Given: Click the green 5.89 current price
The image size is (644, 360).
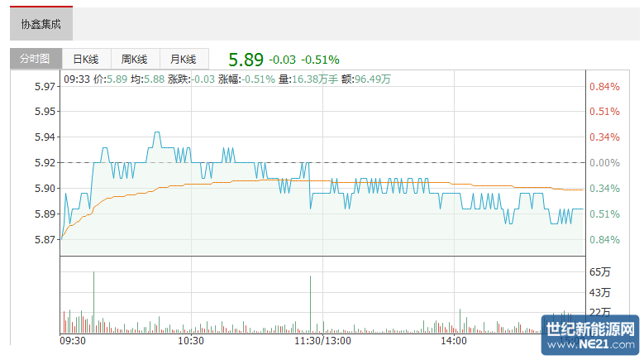Looking at the screenshot, I should (x=246, y=60).
